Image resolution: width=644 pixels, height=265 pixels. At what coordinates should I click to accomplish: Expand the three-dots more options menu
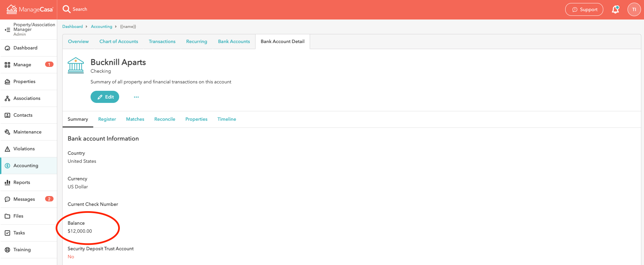136,97
